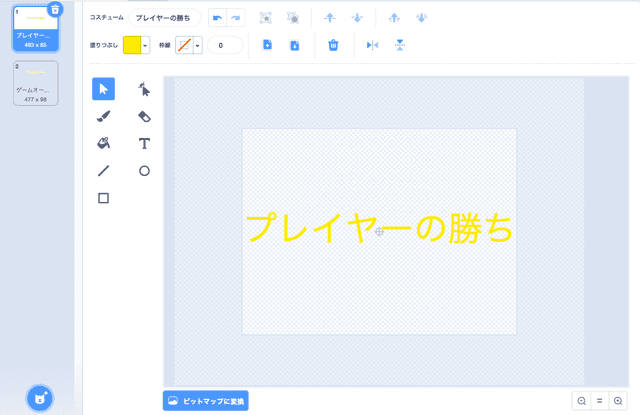
Task: Reset canvas zoom with the equals button
Action: [600, 401]
